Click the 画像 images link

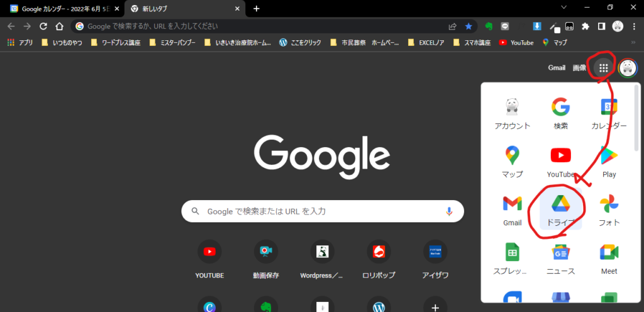(x=579, y=68)
